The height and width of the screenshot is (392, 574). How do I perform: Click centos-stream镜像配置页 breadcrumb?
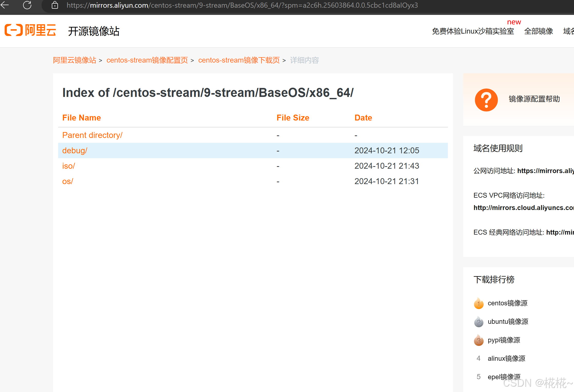tap(147, 60)
